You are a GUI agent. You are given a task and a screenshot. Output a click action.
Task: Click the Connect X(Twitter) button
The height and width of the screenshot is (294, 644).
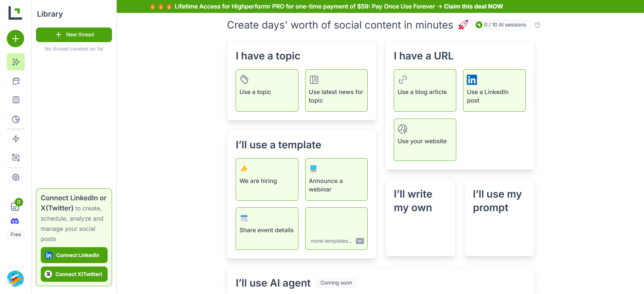click(74, 274)
